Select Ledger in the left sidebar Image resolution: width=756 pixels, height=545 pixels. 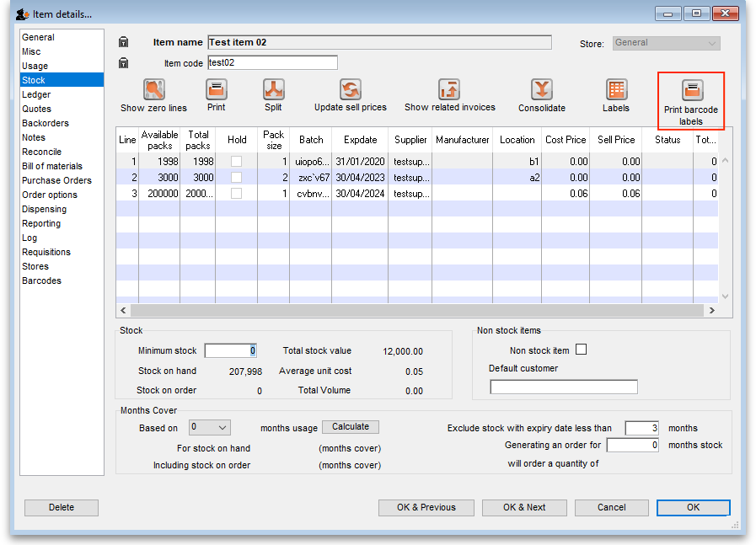tap(36, 94)
